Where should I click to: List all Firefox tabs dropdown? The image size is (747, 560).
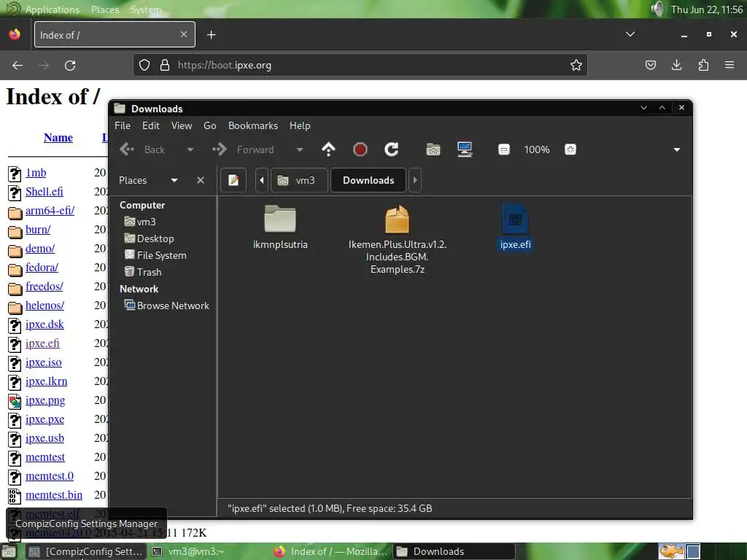point(630,34)
